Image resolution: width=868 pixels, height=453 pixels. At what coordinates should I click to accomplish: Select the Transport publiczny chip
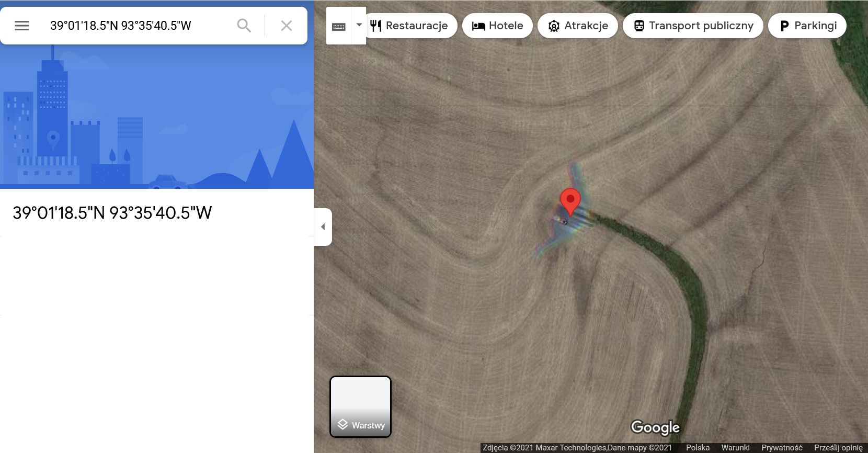[x=693, y=26]
